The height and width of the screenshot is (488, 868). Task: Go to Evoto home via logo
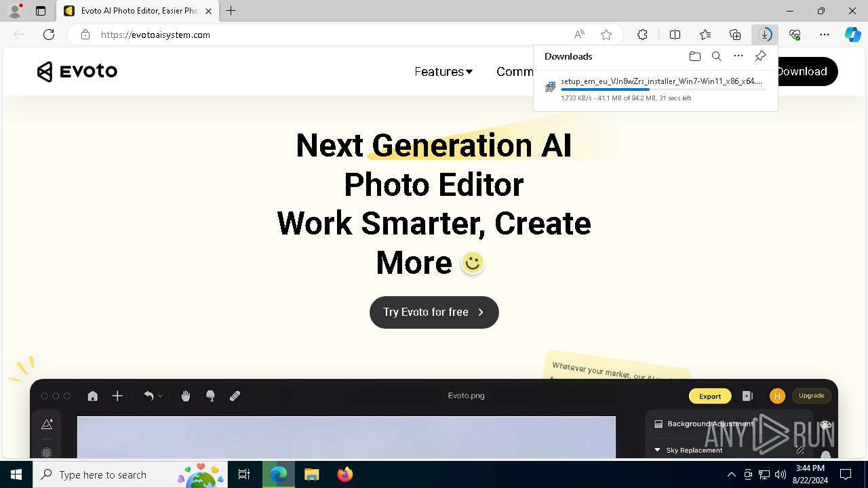(77, 71)
